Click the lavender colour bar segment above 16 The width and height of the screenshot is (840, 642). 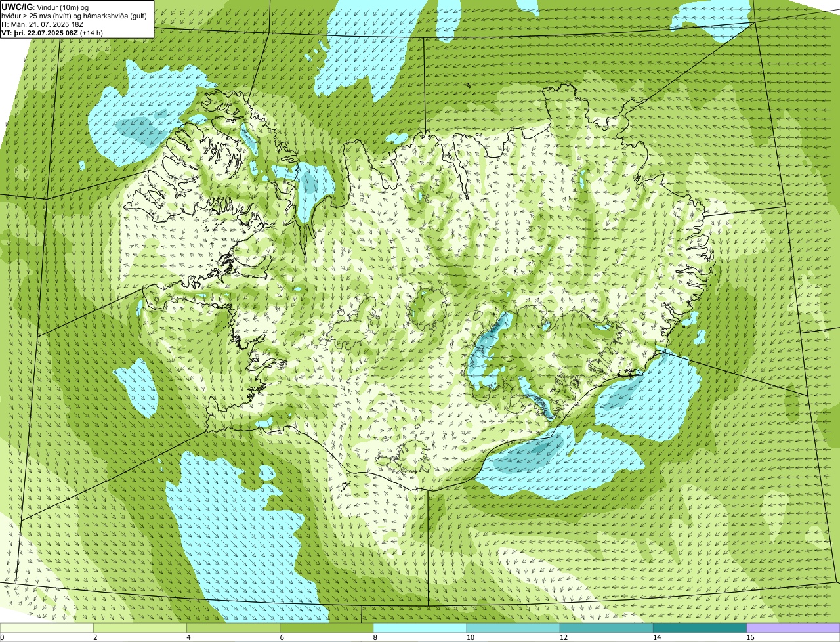coord(793,628)
